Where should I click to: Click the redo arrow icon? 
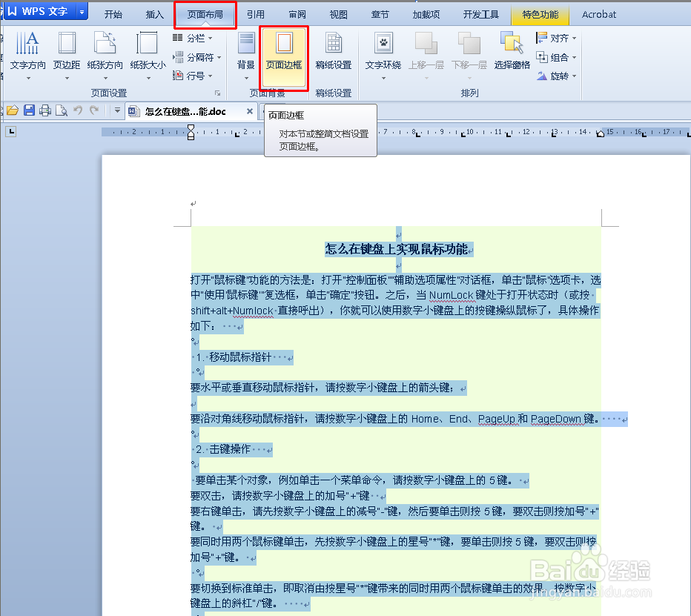94,110
